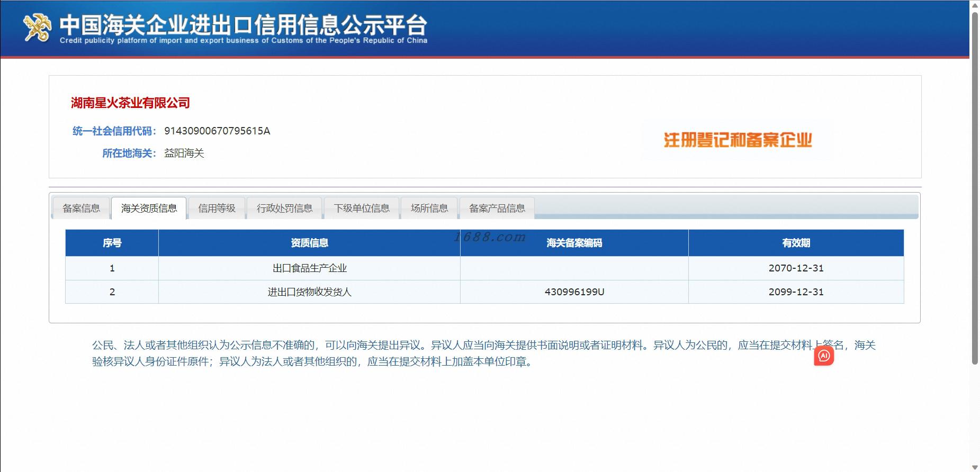Click company name 湖南星火茶业有限公司
Screen dimensions: 980x472
(130, 103)
